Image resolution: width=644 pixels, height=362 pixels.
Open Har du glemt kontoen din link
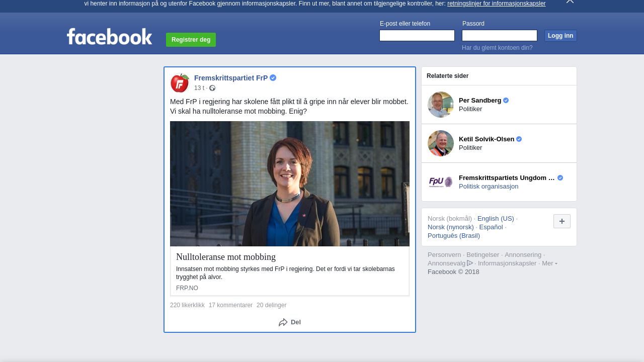click(x=497, y=48)
